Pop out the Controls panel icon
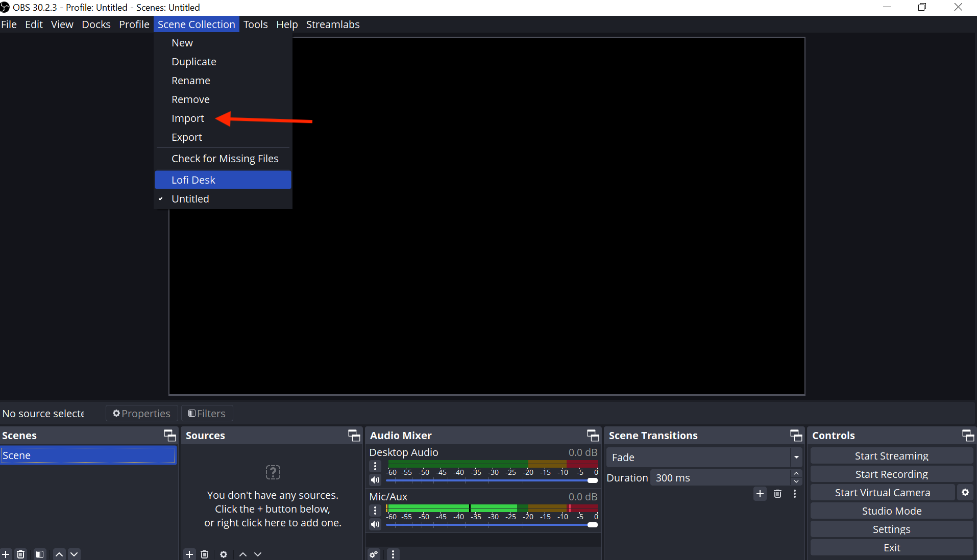977x560 pixels. (x=967, y=435)
